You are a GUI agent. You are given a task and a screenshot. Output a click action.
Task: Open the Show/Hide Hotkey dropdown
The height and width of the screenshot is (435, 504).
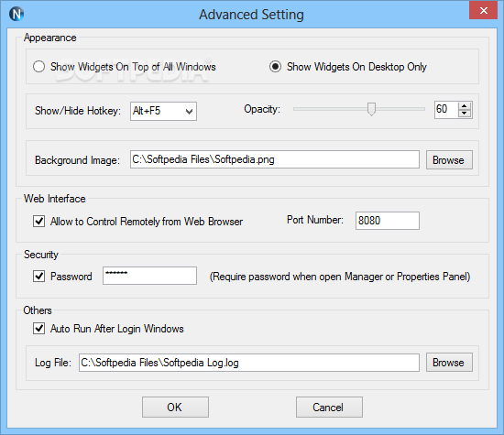tap(163, 111)
